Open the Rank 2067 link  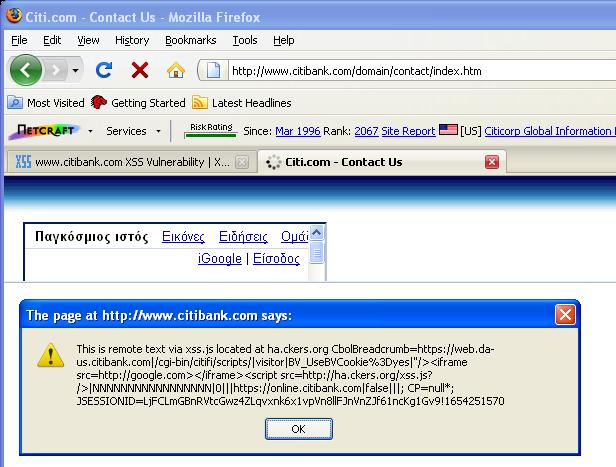[x=366, y=131]
